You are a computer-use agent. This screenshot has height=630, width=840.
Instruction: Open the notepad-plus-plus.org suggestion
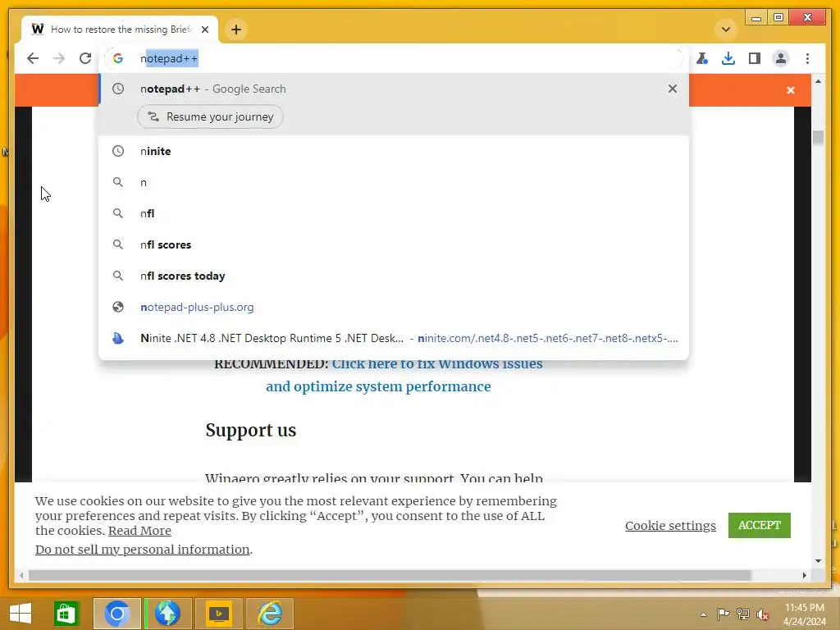394,307
